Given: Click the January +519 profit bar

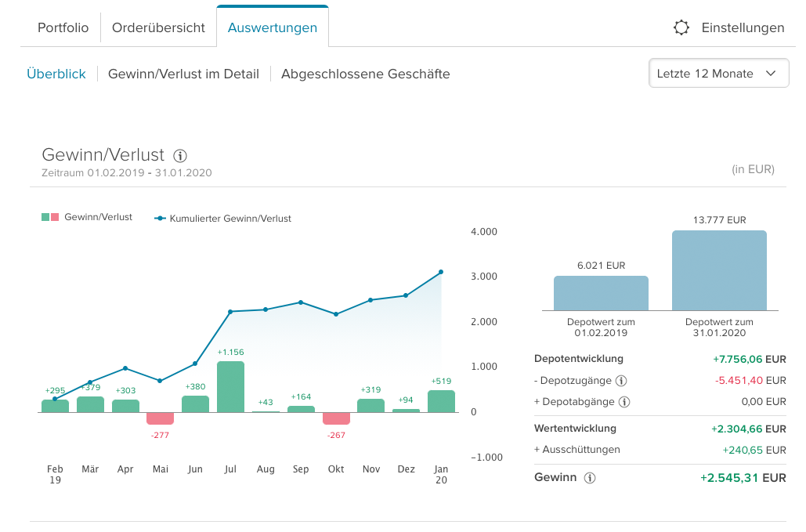Looking at the screenshot, I should pos(441,401).
